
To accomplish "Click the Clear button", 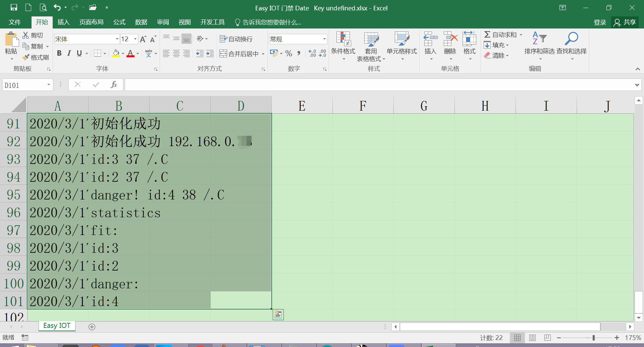I will pyautogui.click(x=496, y=55).
